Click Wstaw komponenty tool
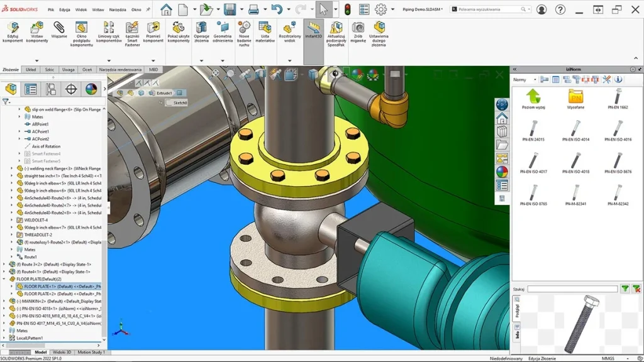This screenshot has height=362, width=644. (36, 33)
